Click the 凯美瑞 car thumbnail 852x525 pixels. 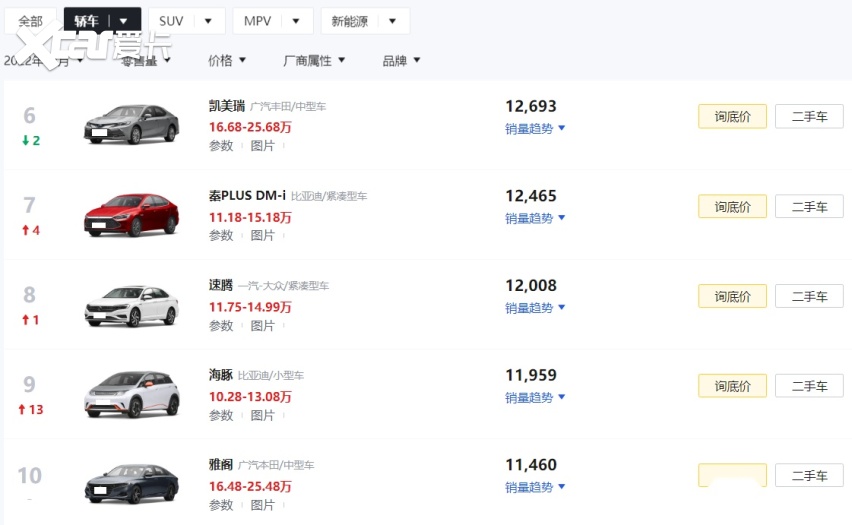pos(131,123)
